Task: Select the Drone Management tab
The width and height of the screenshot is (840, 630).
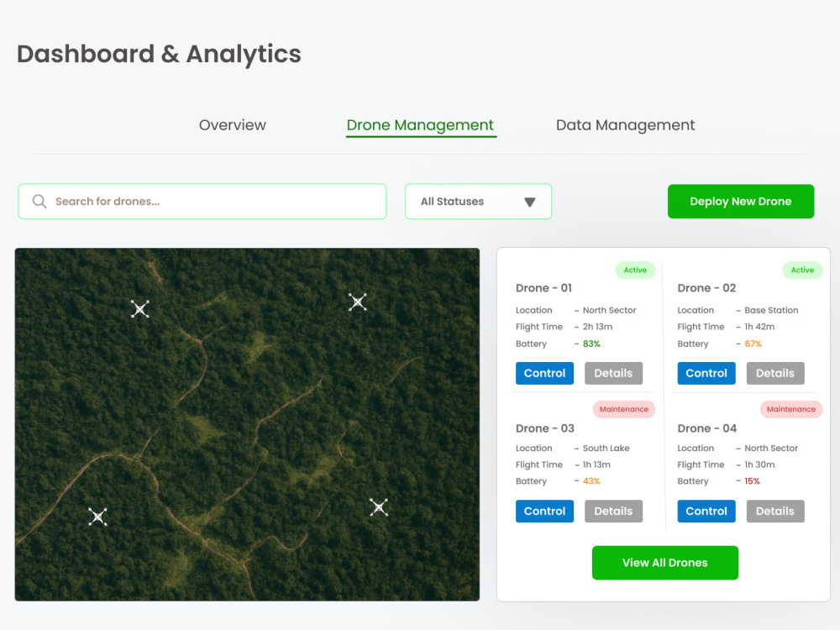Action: pyautogui.click(x=420, y=125)
